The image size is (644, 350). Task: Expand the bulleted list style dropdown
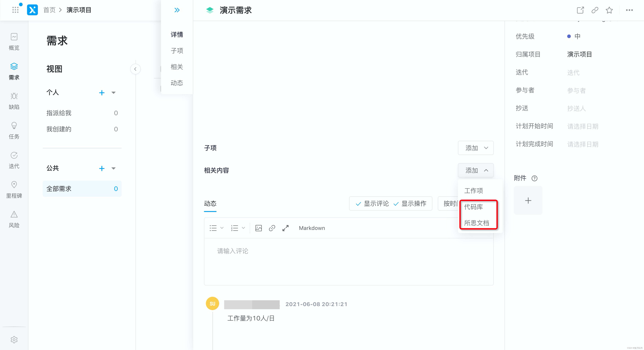222,228
